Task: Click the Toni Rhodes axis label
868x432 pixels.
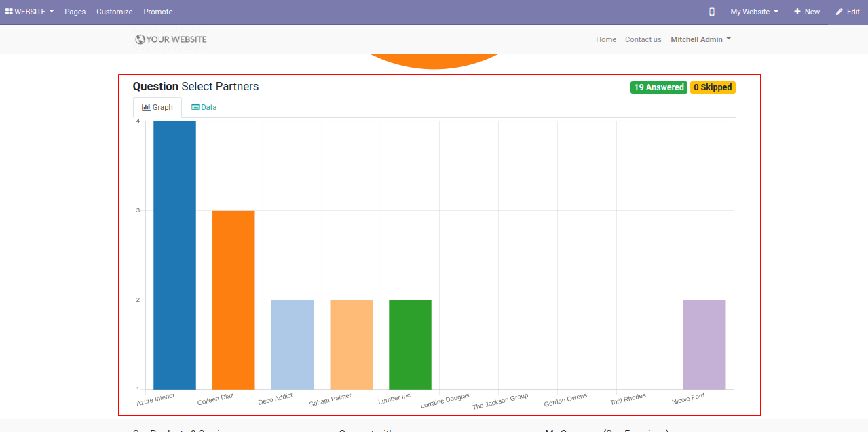Action: [x=628, y=399]
